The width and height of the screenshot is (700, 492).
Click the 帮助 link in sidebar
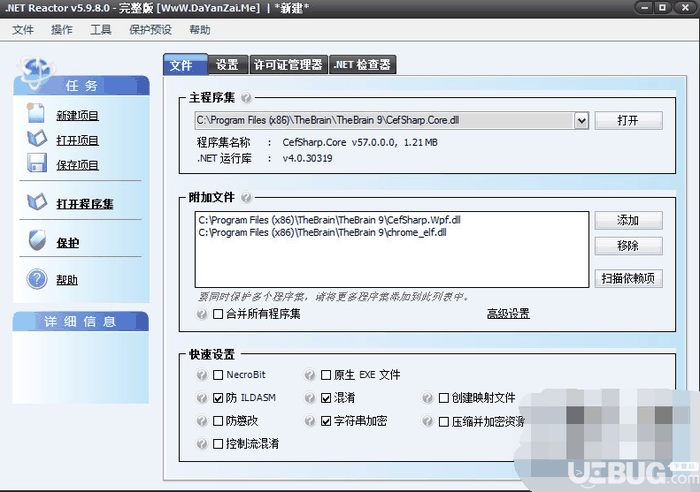pyautogui.click(x=67, y=280)
